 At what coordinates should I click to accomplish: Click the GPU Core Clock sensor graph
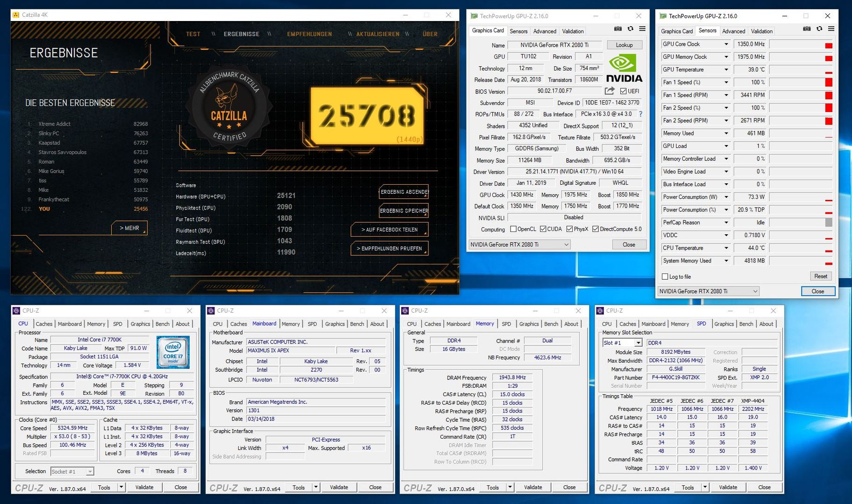pyautogui.click(x=801, y=44)
